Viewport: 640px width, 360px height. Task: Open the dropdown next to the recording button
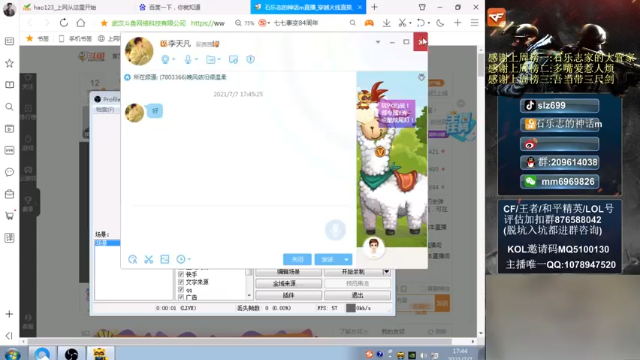tap(386, 272)
